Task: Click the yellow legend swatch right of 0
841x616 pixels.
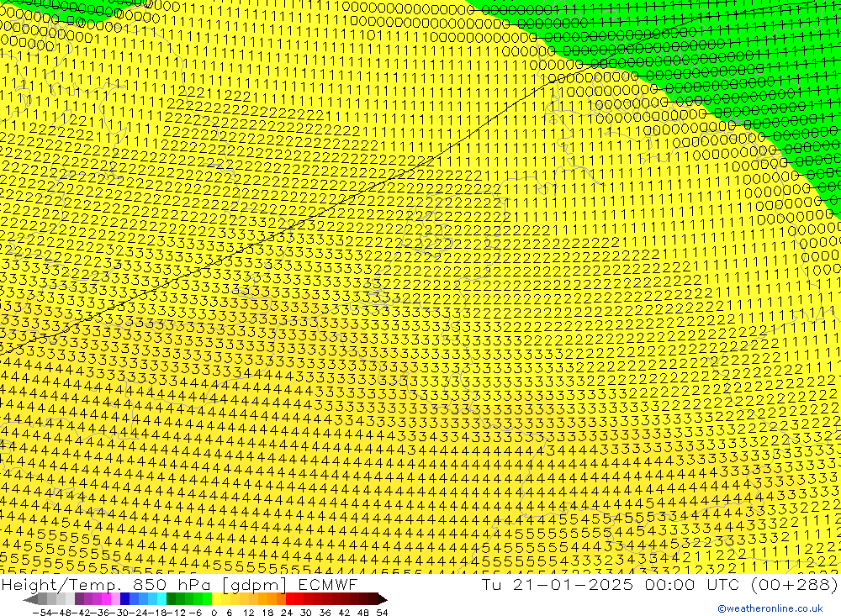Action: coord(217,599)
